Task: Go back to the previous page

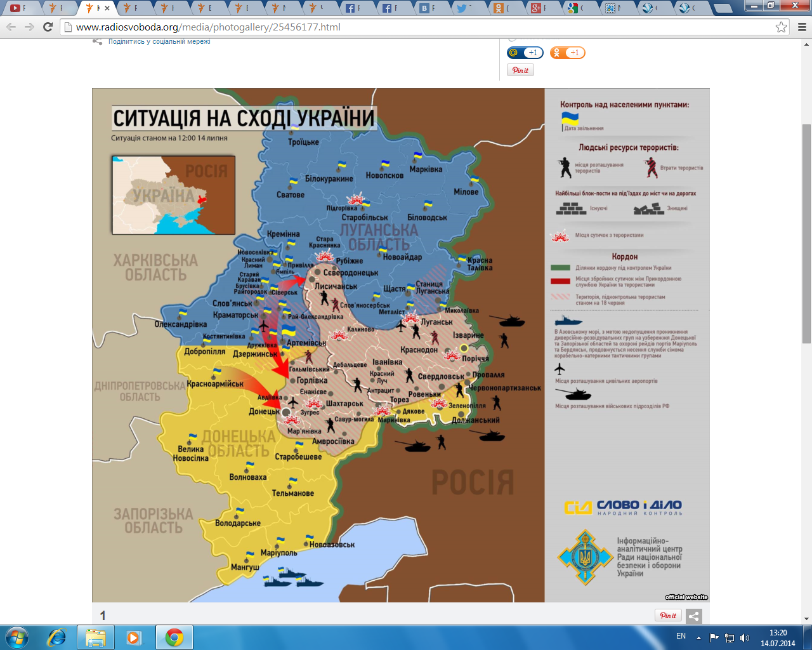Action: [11, 27]
